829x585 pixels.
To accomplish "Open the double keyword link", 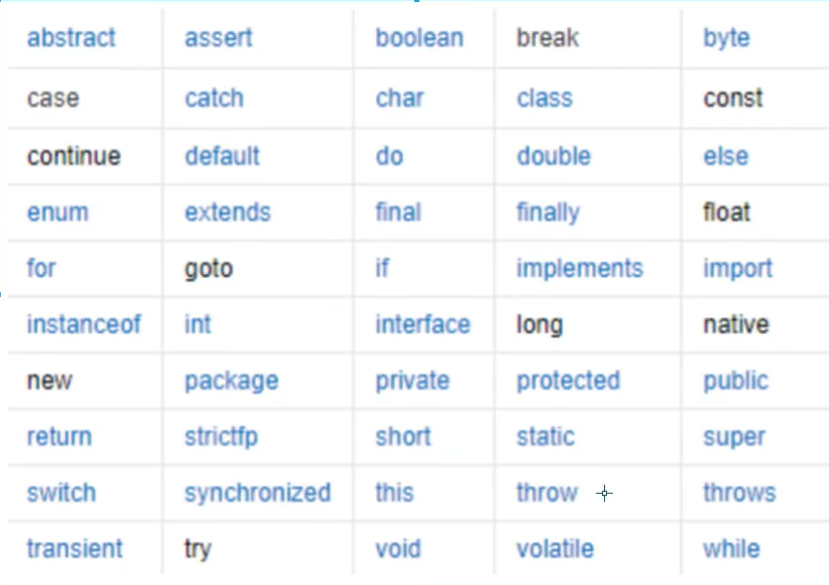I will [x=554, y=156].
